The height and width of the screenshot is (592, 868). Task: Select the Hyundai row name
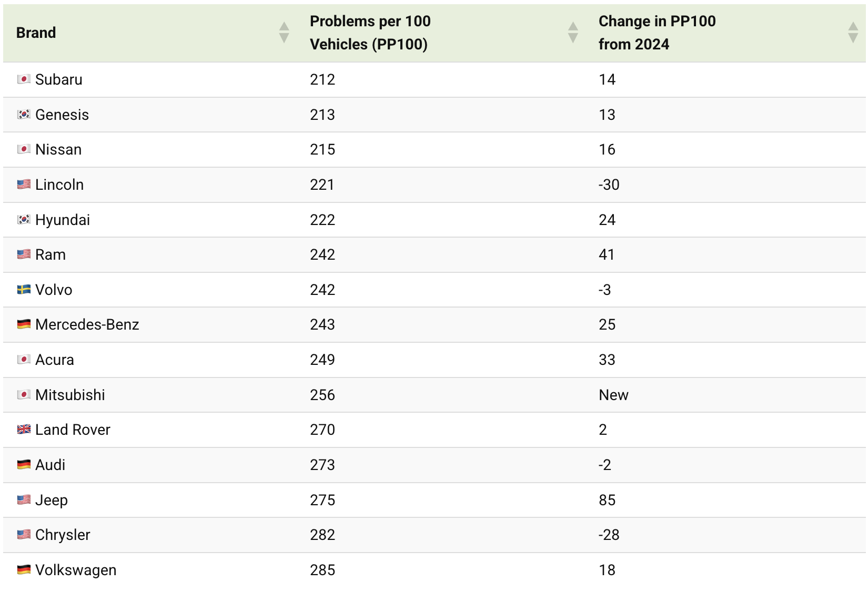tap(63, 220)
